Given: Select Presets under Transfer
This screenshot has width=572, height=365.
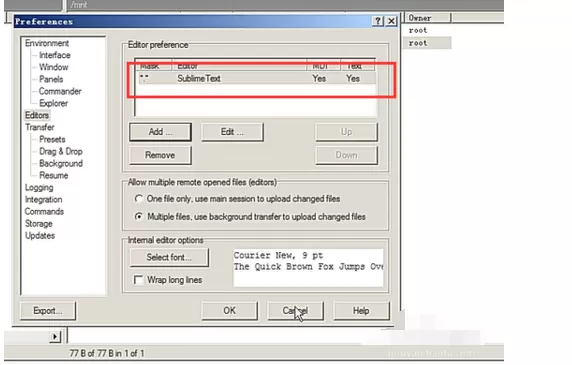Looking at the screenshot, I should pos(52,139).
